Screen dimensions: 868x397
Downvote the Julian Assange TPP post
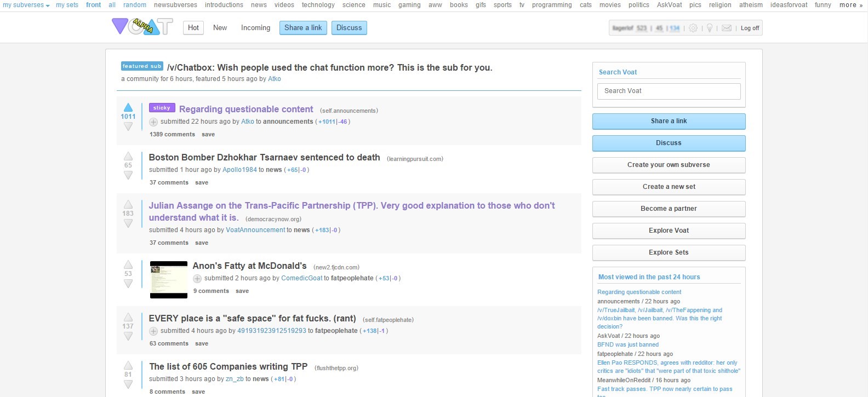click(128, 223)
